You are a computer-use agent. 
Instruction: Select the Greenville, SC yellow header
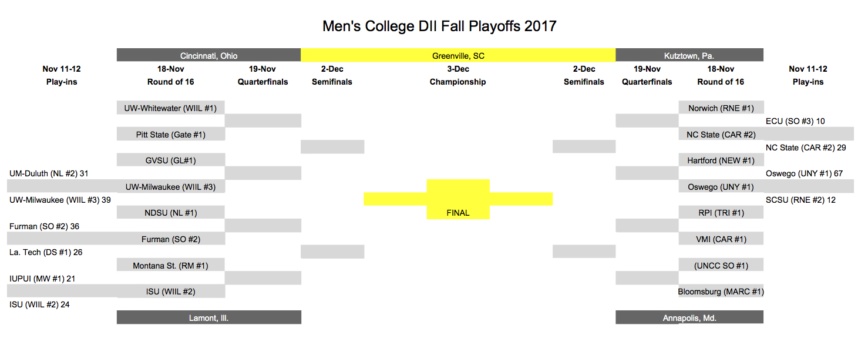pyautogui.click(x=458, y=55)
